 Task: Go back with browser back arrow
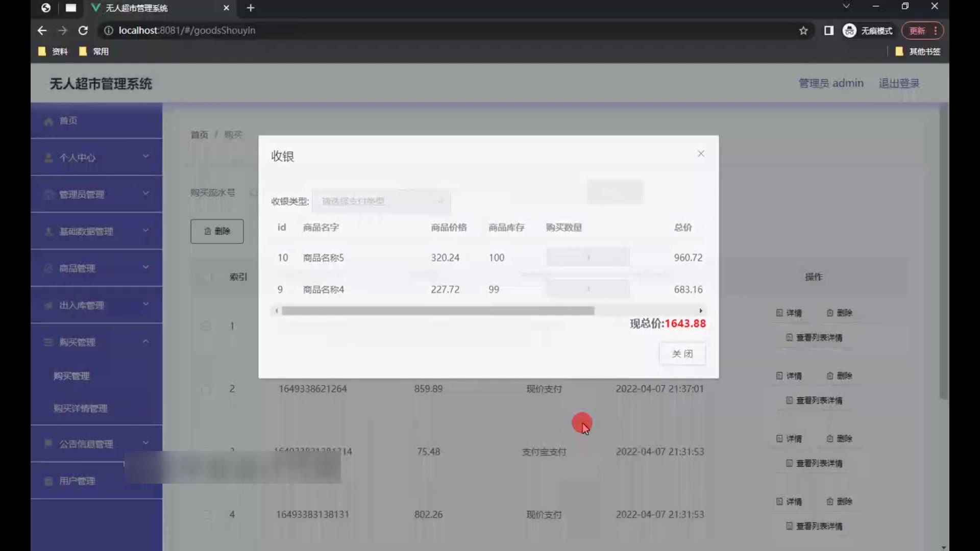pyautogui.click(x=42, y=31)
